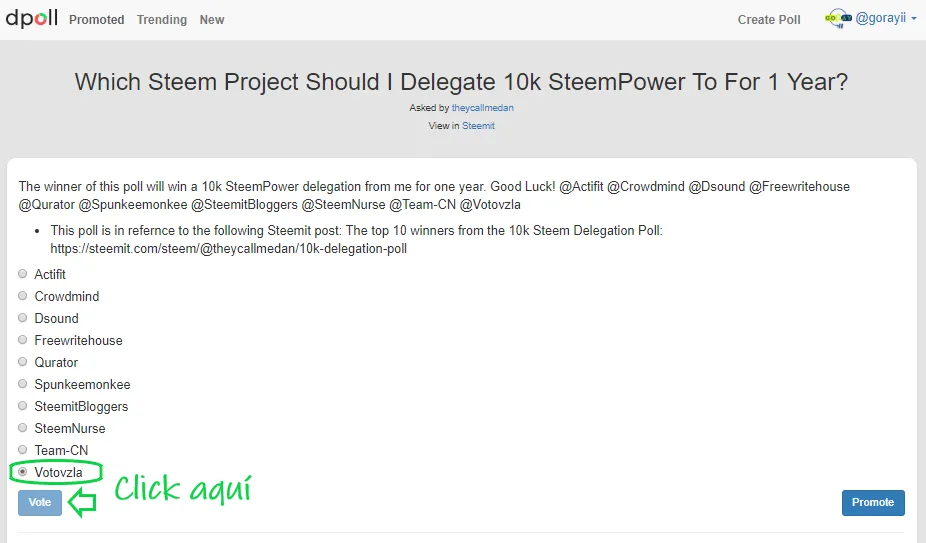
Task: Click the poll title heading text
Action: click(x=461, y=82)
